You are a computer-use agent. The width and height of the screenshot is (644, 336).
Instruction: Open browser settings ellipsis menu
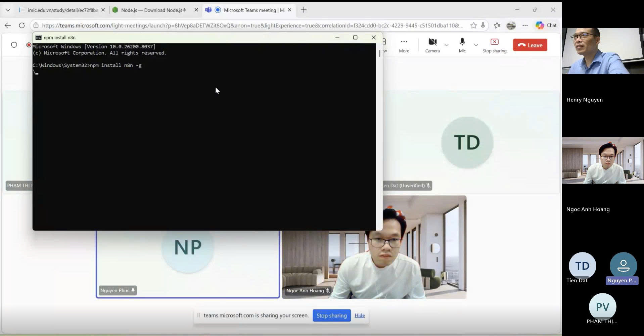pyautogui.click(x=525, y=26)
